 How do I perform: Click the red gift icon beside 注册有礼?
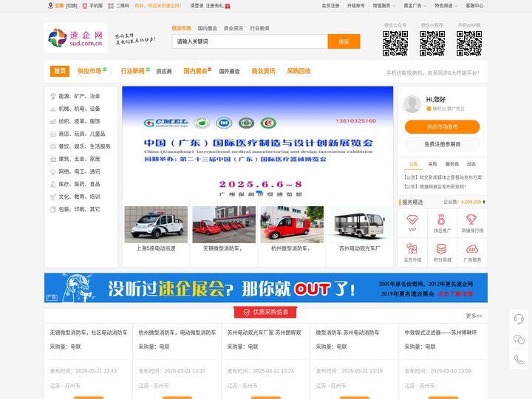coord(228,6)
